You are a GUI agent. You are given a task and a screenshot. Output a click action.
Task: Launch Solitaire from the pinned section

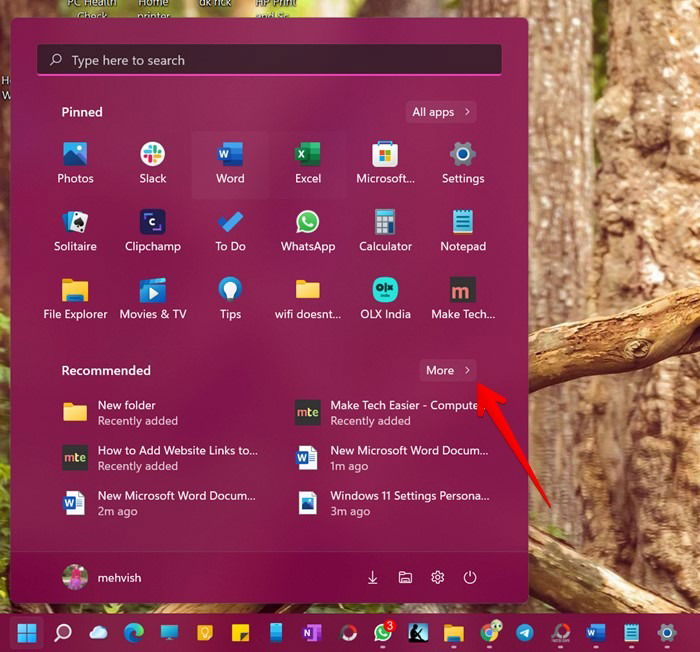tap(75, 231)
